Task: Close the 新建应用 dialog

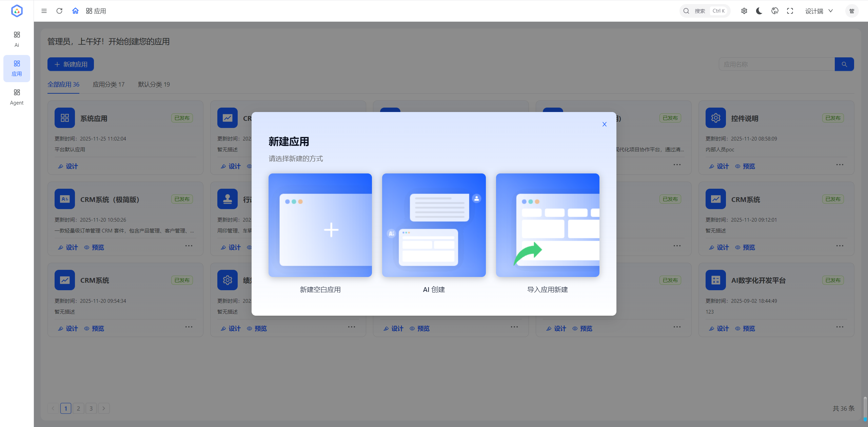Action: (604, 124)
